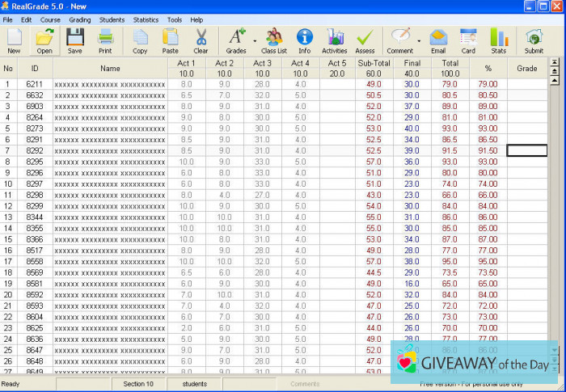Jump to top with first scroll button

[554, 61]
